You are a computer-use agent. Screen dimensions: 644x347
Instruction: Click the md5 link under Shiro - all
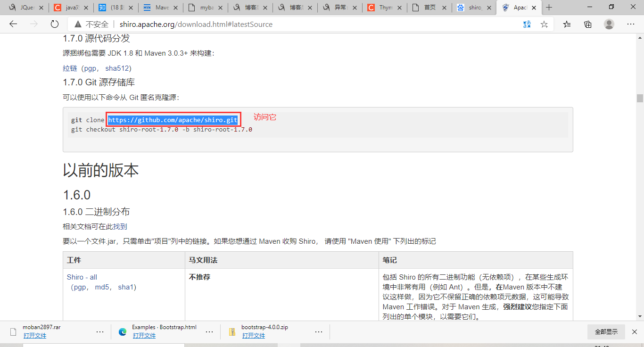tap(102, 287)
